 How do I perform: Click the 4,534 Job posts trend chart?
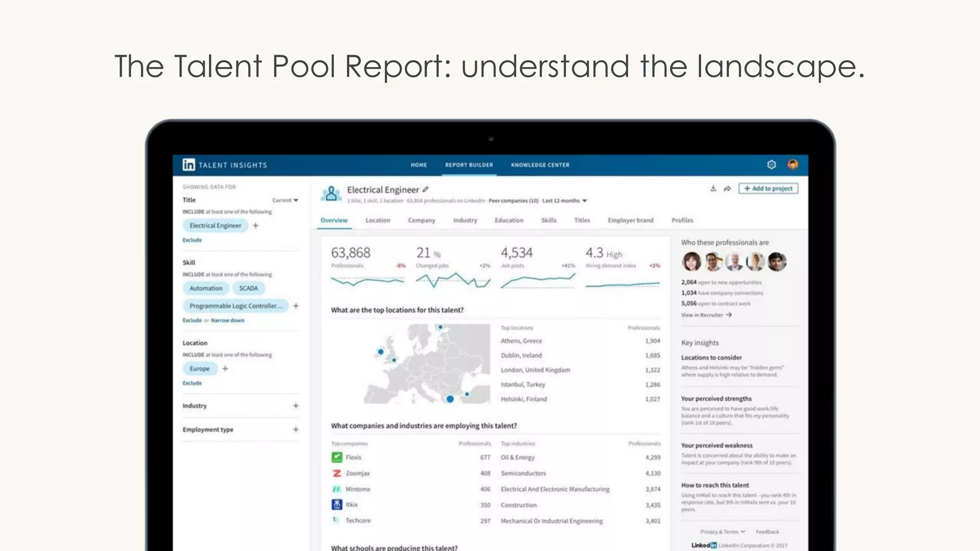538,281
